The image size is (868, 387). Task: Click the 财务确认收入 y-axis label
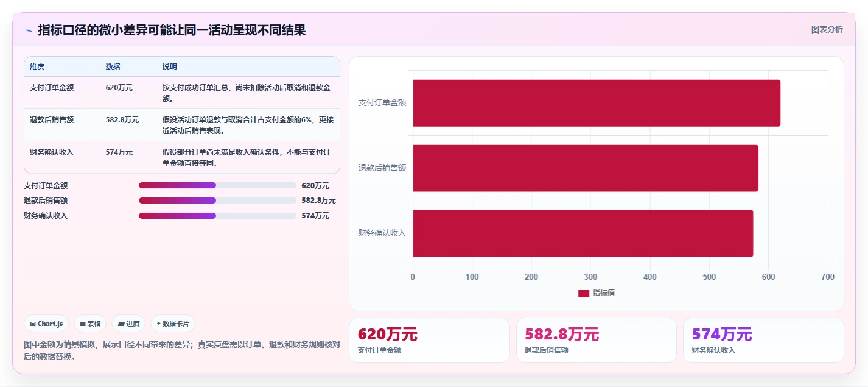382,233
